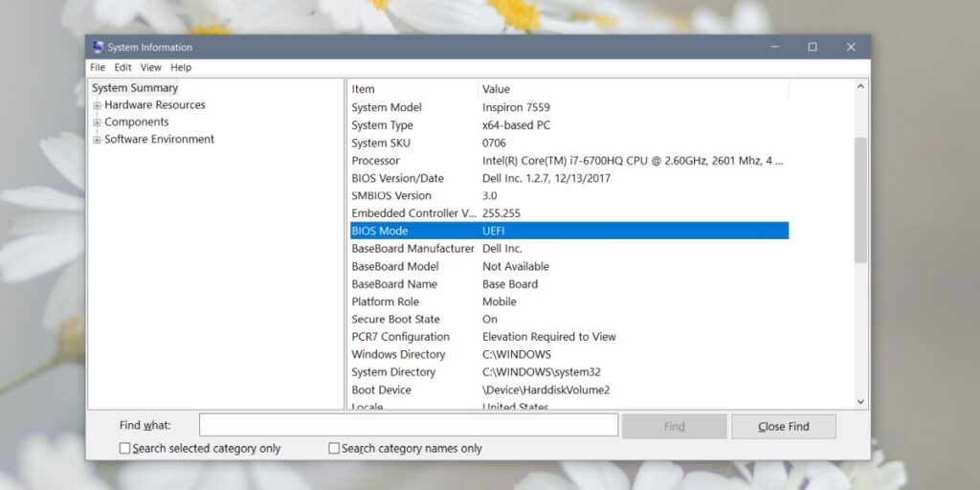This screenshot has height=490, width=980.
Task: Enable Search category names only checkbox
Action: (x=334, y=448)
